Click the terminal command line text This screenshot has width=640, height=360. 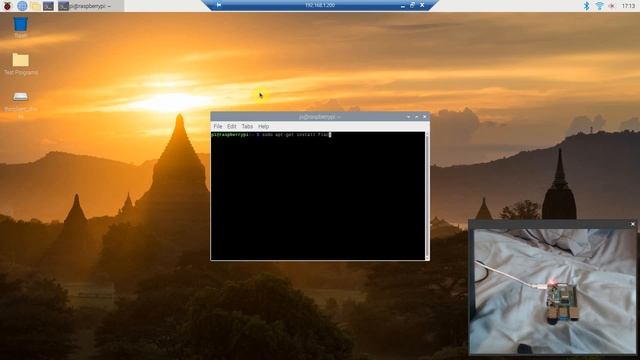point(271,134)
